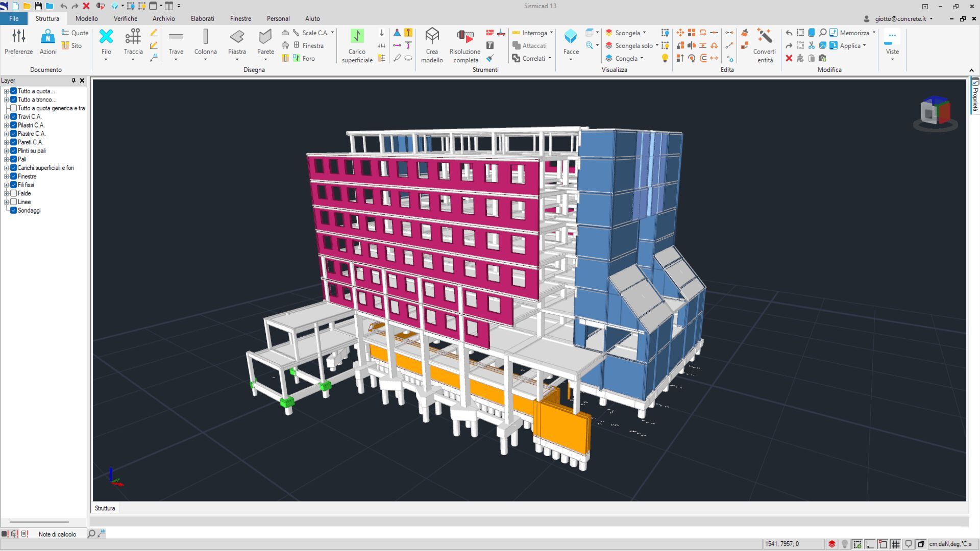Image resolution: width=980 pixels, height=551 pixels.
Task: Switch to the Verifiche ribbon tab
Action: click(125, 18)
